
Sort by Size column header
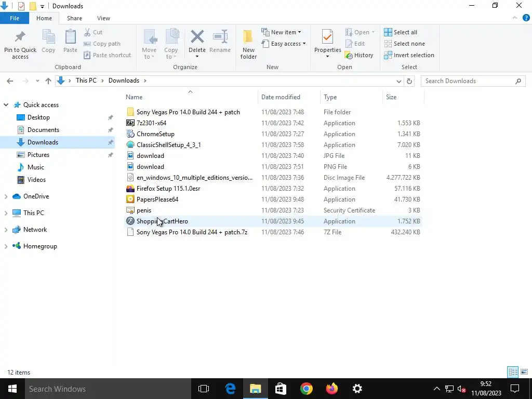point(403,97)
